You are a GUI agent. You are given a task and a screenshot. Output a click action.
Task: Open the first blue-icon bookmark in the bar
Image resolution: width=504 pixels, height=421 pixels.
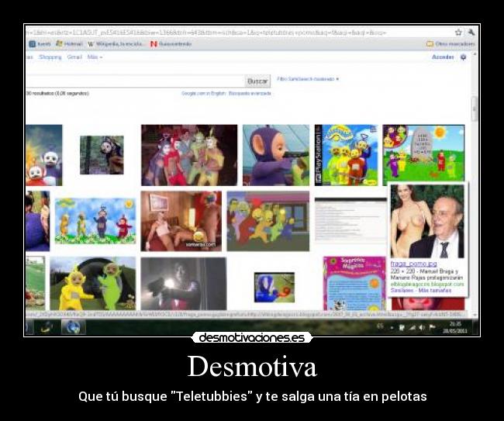click(40, 44)
